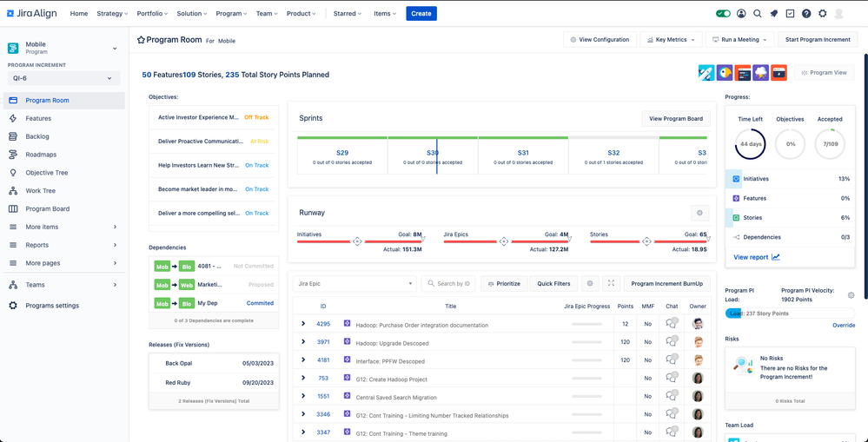Open View Program Board

pos(676,118)
